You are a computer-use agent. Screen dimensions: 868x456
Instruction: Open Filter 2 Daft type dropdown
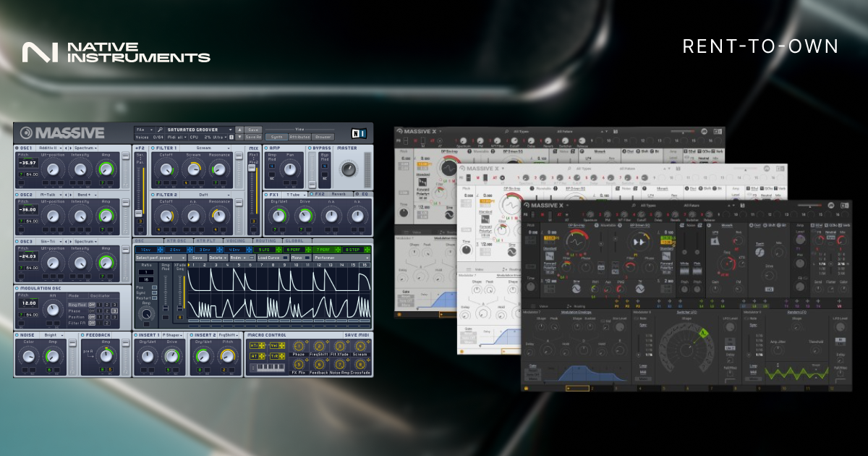(x=205, y=195)
